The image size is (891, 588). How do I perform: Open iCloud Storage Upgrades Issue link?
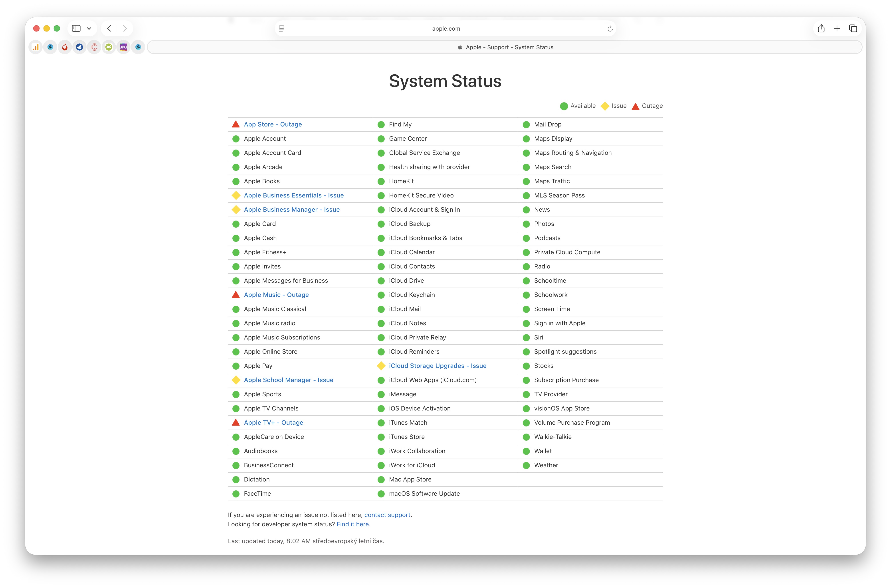tap(438, 366)
